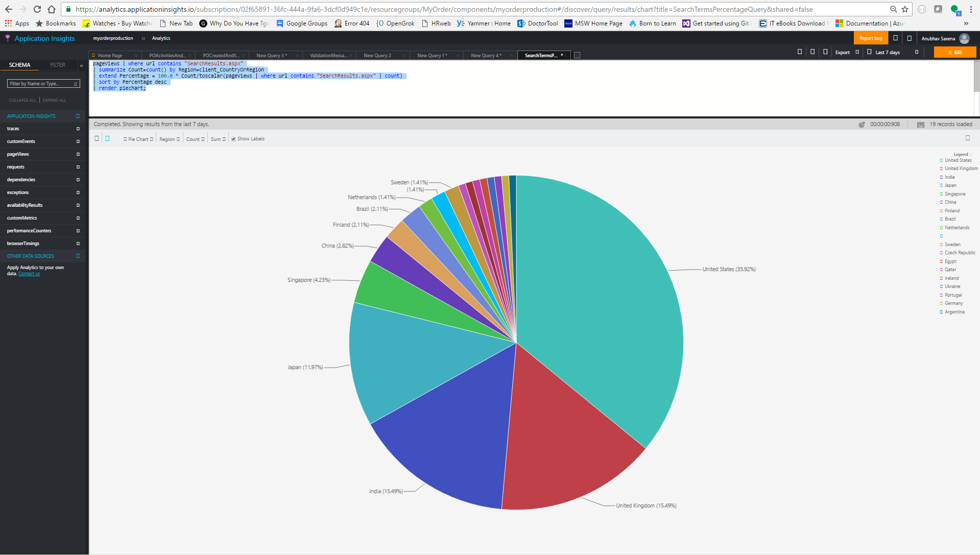980x555 pixels.
Task: Switch to table results view icon
Action: (97, 138)
